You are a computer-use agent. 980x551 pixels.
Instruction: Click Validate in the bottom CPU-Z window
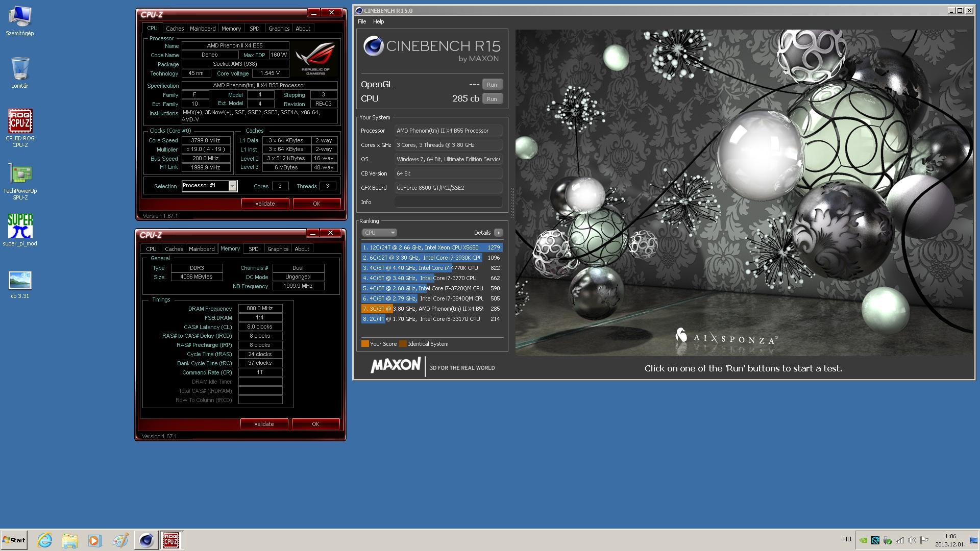(264, 424)
